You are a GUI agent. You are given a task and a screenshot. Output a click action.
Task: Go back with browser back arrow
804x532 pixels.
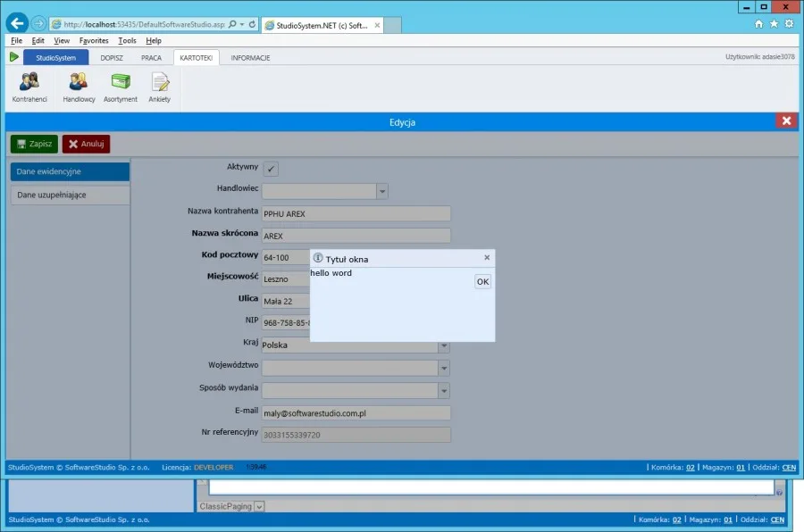[x=17, y=23]
